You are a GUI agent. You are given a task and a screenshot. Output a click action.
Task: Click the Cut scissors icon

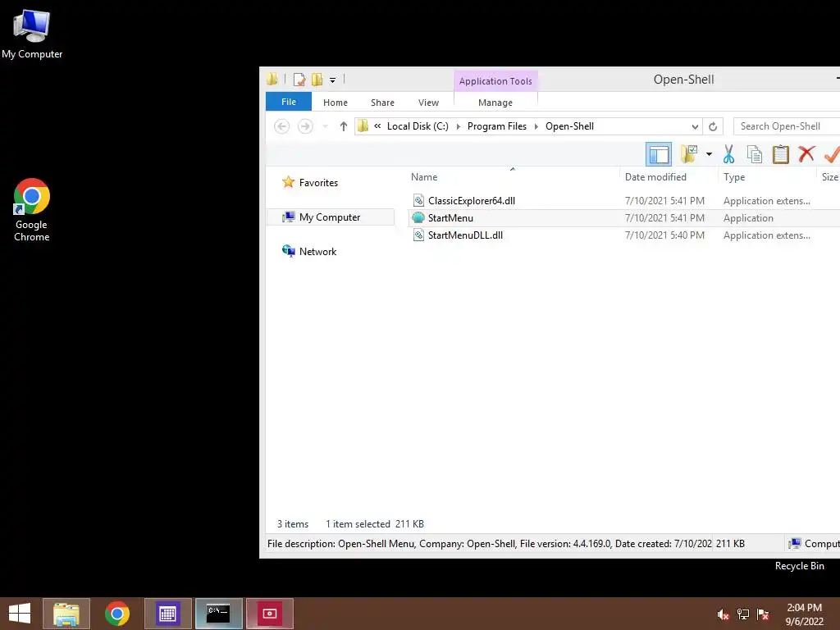[728, 154]
